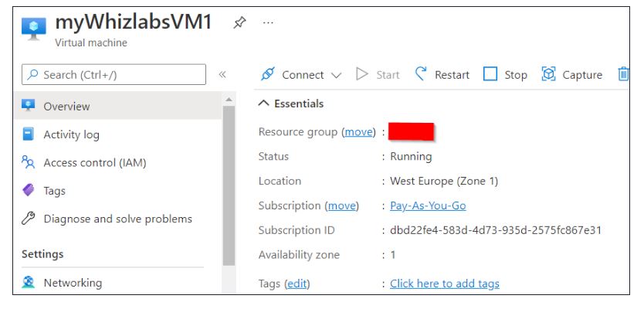The width and height of the screenshot is (644, 309).
Task: Click the Capture icon
Action: click(x=549, y=74)
